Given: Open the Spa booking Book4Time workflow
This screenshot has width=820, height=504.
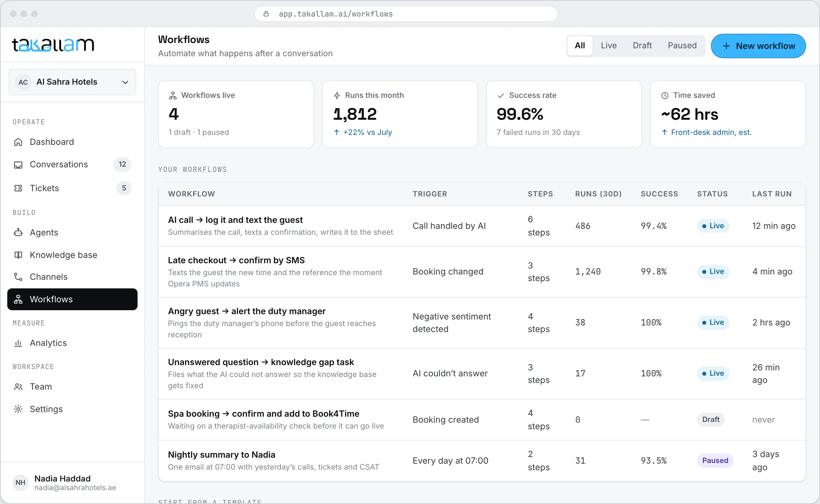Looking at the screenshot, I should coord(482,420).
